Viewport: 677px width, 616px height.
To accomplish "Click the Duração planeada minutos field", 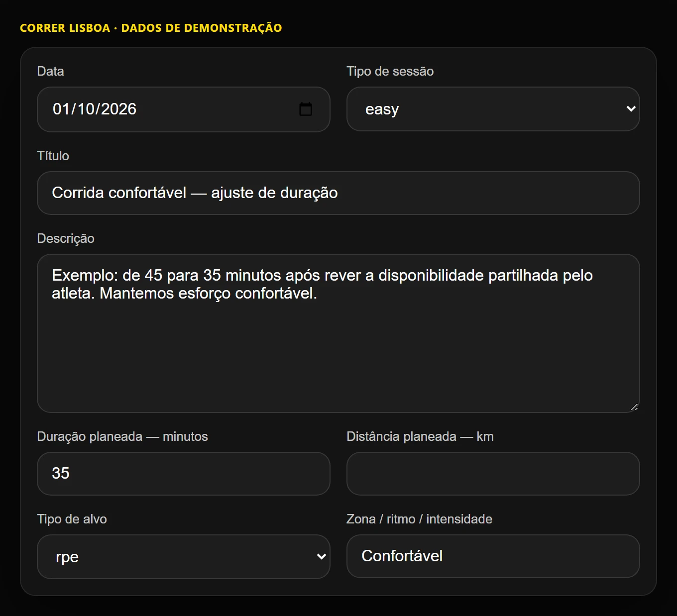I will tap(184, 474).
